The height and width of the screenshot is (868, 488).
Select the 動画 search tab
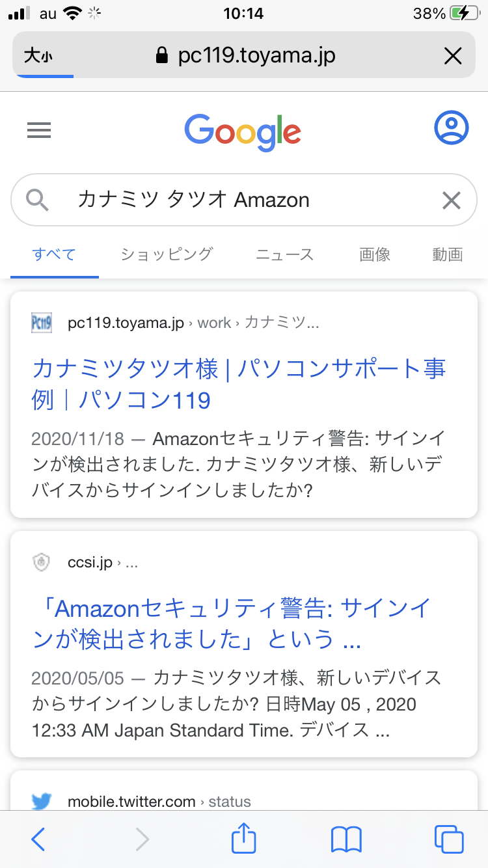tap(447, 254)
